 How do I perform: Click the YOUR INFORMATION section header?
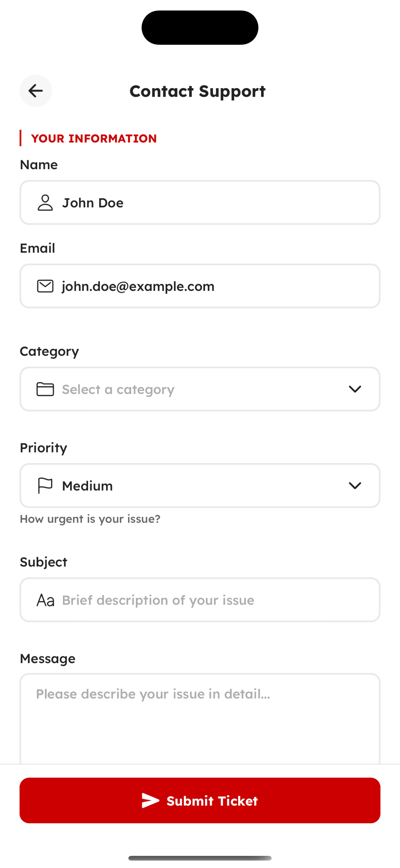coord(93,138)
